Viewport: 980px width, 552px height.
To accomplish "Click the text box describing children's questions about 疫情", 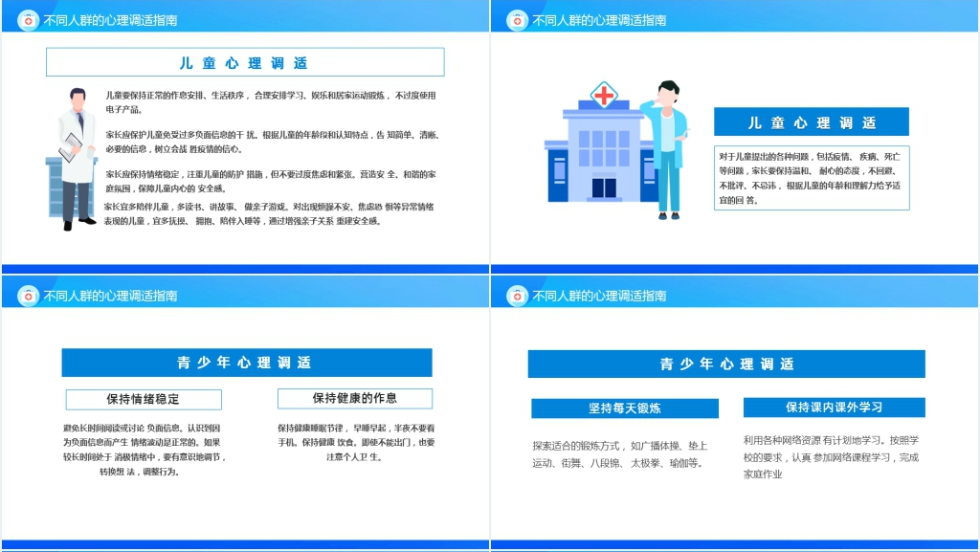I will pos(811,176).
